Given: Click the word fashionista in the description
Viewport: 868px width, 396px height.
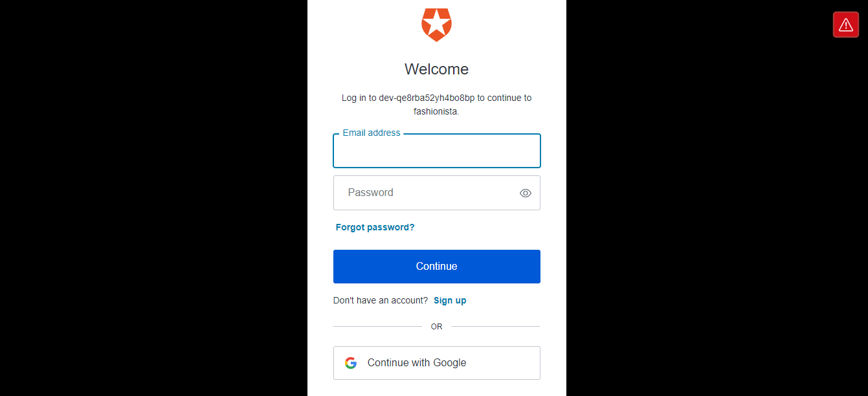Looking at the screenshot, I should tap(436, 111).
